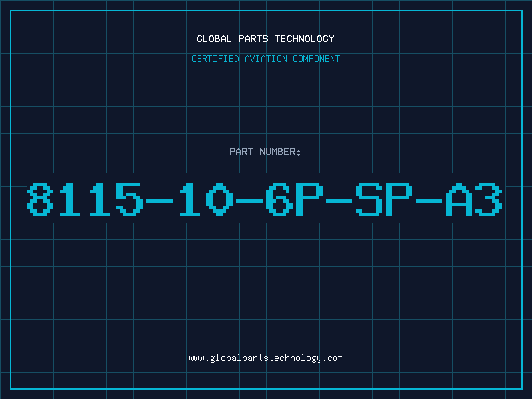Open the www.globalpartstechnology.com link

[265, 358]
